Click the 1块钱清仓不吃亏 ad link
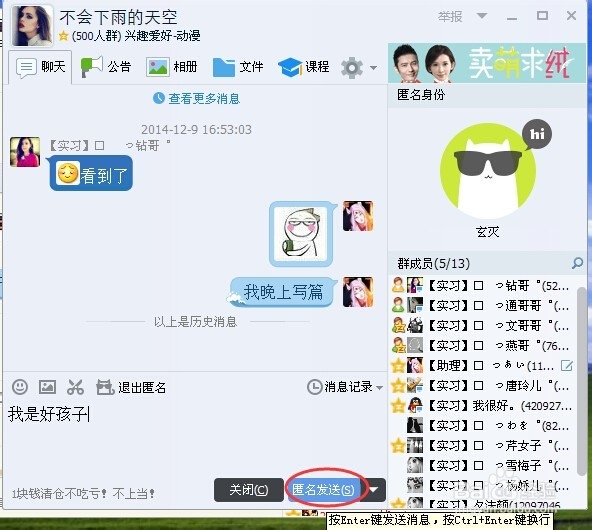Image resolution: width=592 pixels, height=530 pixels. point(83,493)
